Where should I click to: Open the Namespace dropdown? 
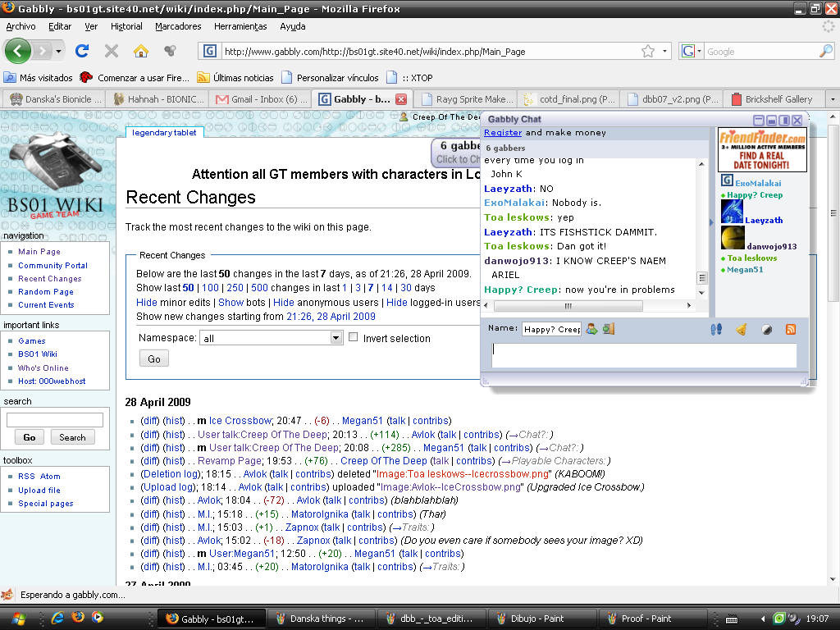pyautogui.click(x=336, y=338)
